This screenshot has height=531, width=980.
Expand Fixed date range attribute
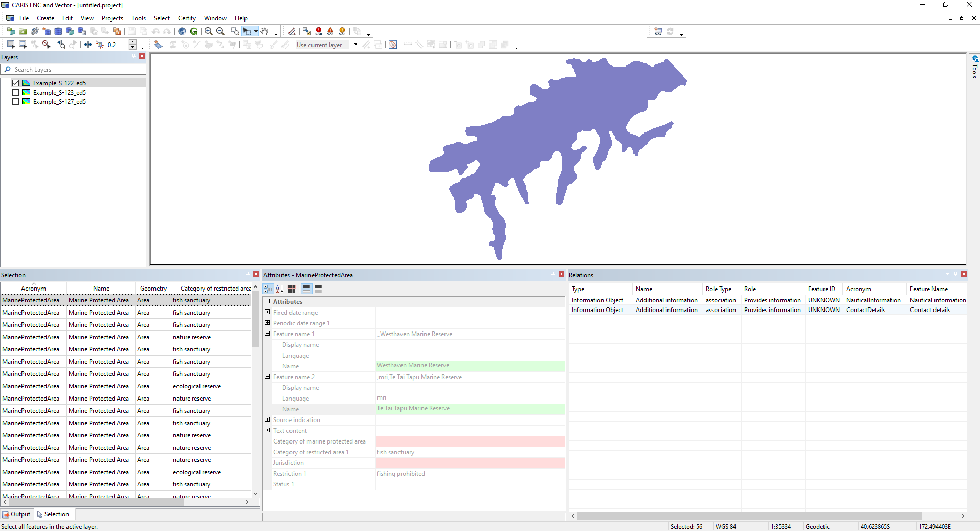click(x=267, y=312)
